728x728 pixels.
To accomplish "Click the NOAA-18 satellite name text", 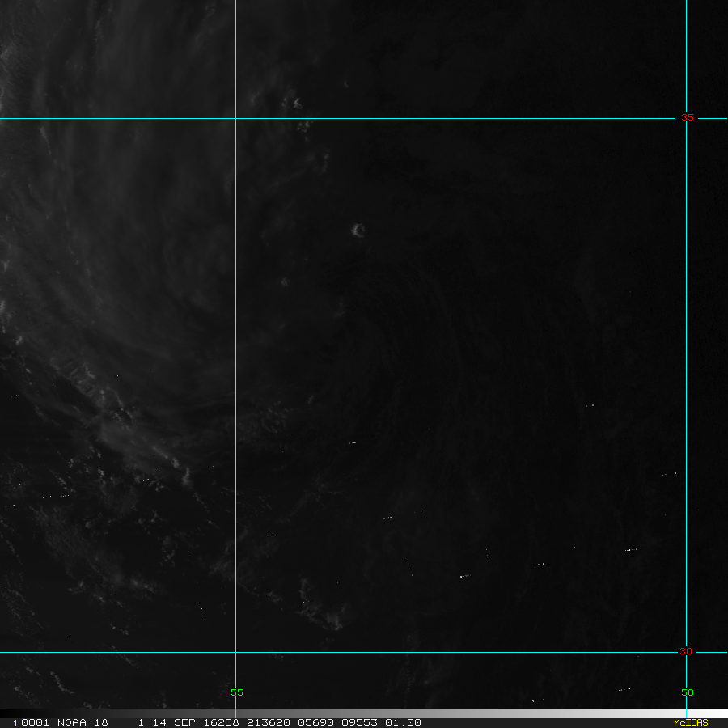I will tap(83, 722).
